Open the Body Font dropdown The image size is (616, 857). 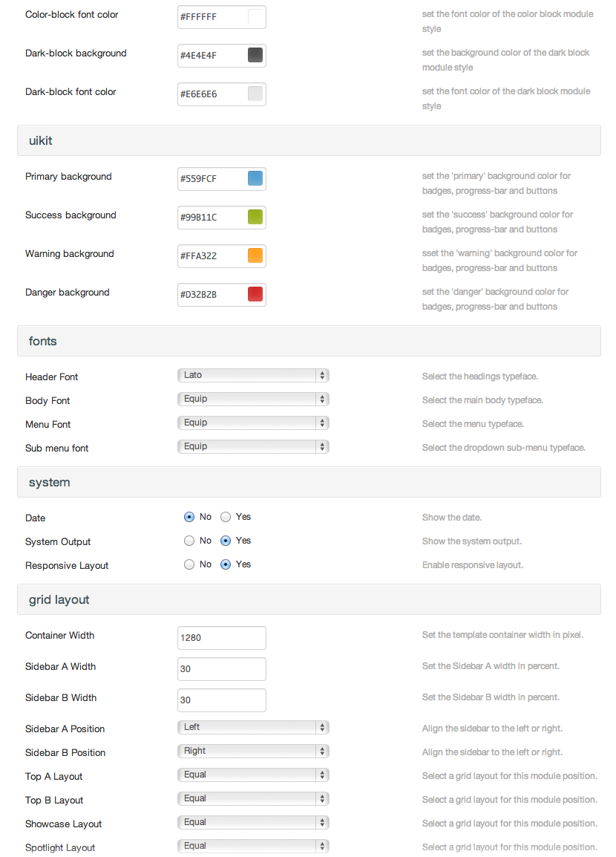click(253, 399)
